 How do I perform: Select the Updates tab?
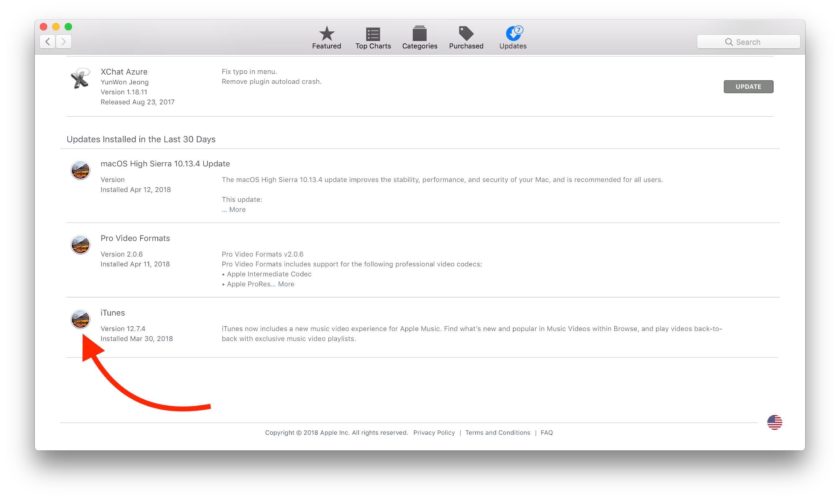point(513,38)
